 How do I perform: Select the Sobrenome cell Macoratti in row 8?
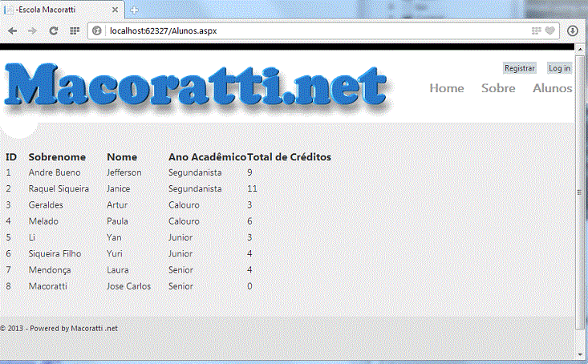point(47,286)
